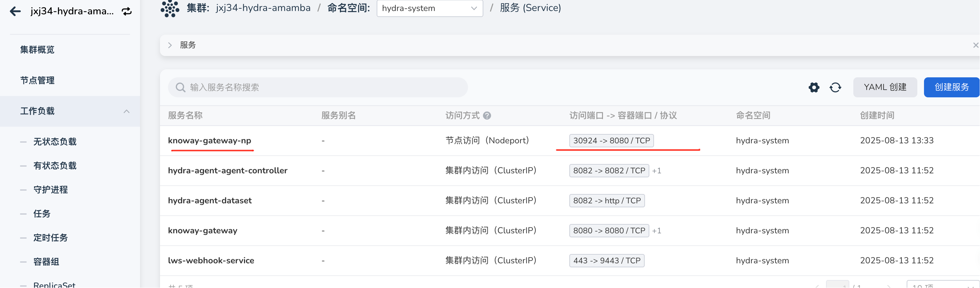The image size is (980, 288).
Task: Open knoway-gateway-np service link
Action: 209,141
